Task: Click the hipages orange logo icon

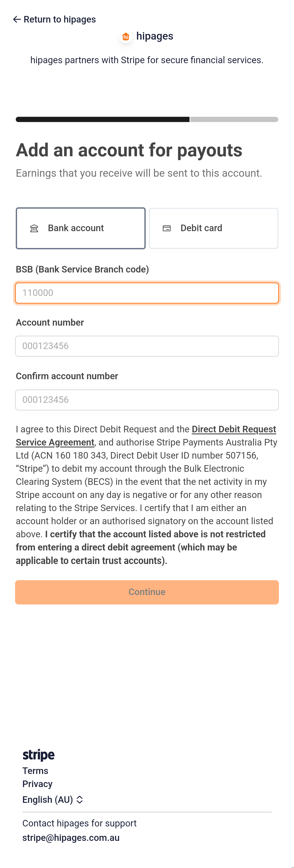Action: click(126, 36)
